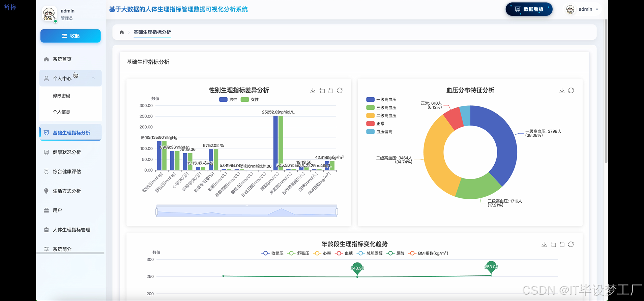Click the 248.98 marker on trend line
Screen dimensions: 644x301
click(357, 268)
